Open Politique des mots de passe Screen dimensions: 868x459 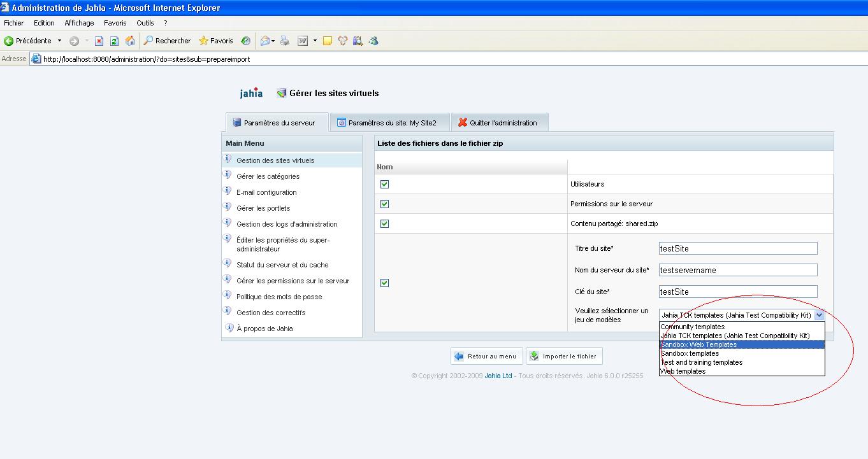point(279,297)
